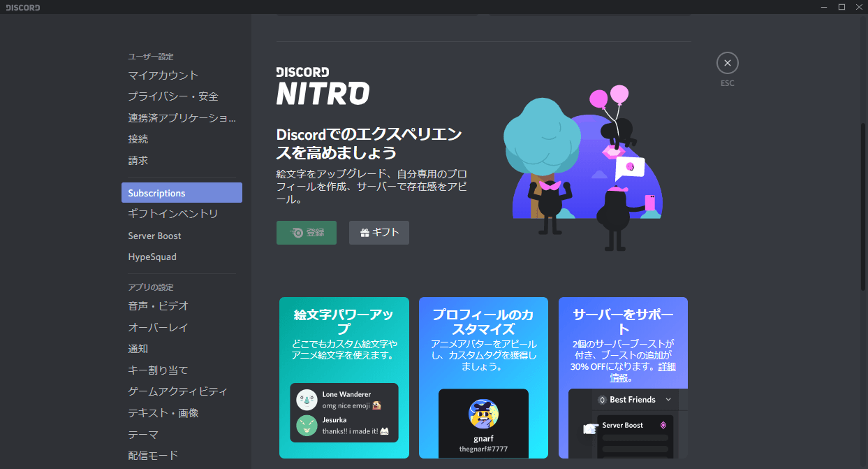
Task: Select テキスト・画像 settings
Action: click(x=182, y=412)
